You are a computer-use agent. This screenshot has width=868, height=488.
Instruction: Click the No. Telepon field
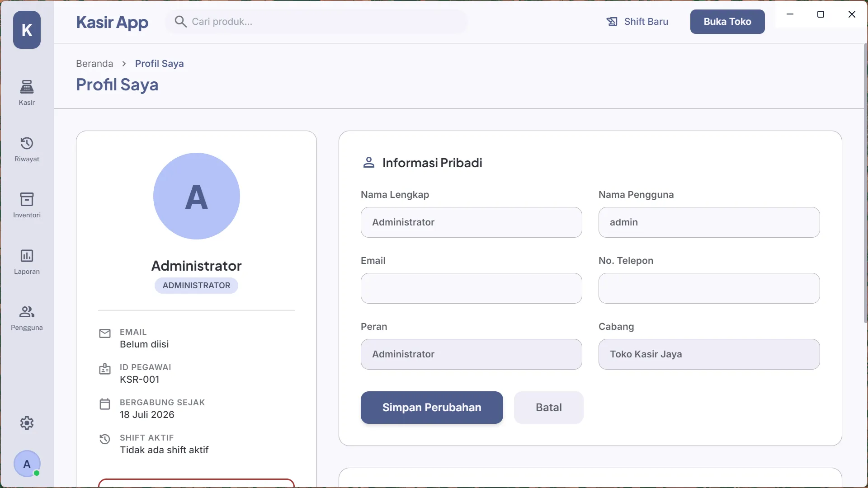pos(709,288)
